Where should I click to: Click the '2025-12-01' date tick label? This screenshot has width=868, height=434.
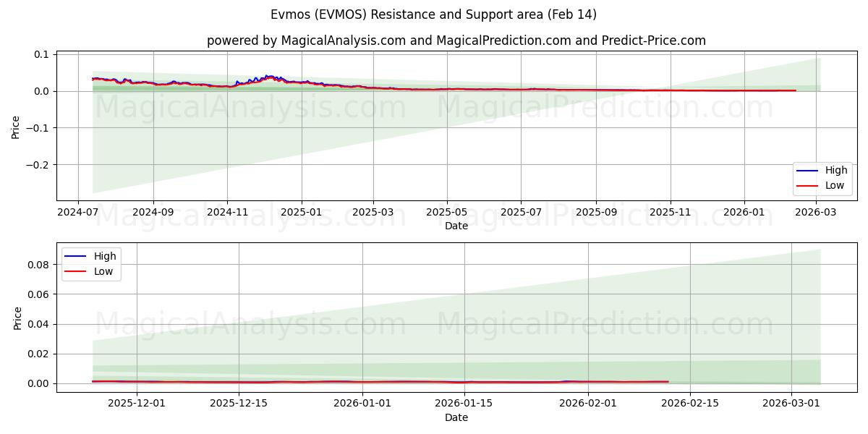coord(136,404)
